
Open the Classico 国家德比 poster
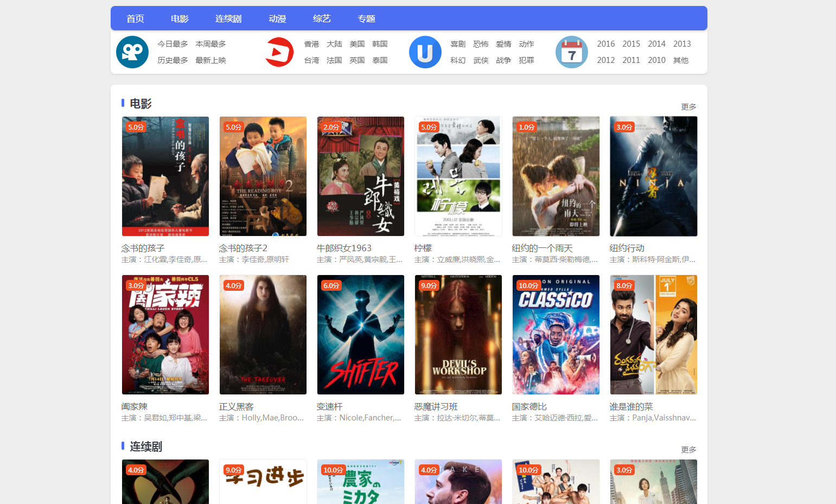[x=556, y=335]
